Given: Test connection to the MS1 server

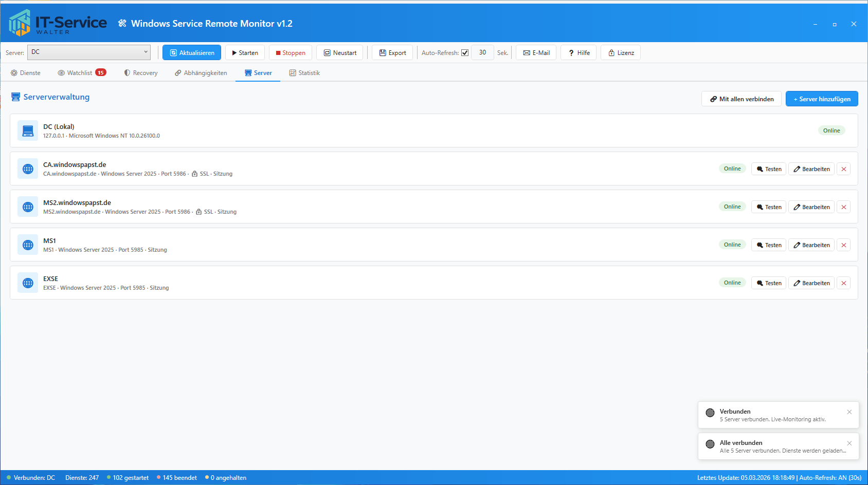Looking at the screenshot, I should click(x=768, y=245).
